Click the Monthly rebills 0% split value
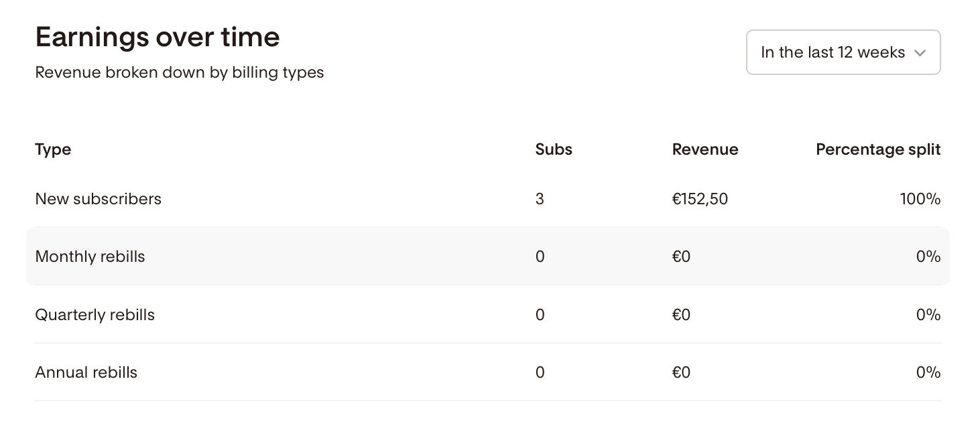Viewport: 980px width, 434px height. [928, 257]
